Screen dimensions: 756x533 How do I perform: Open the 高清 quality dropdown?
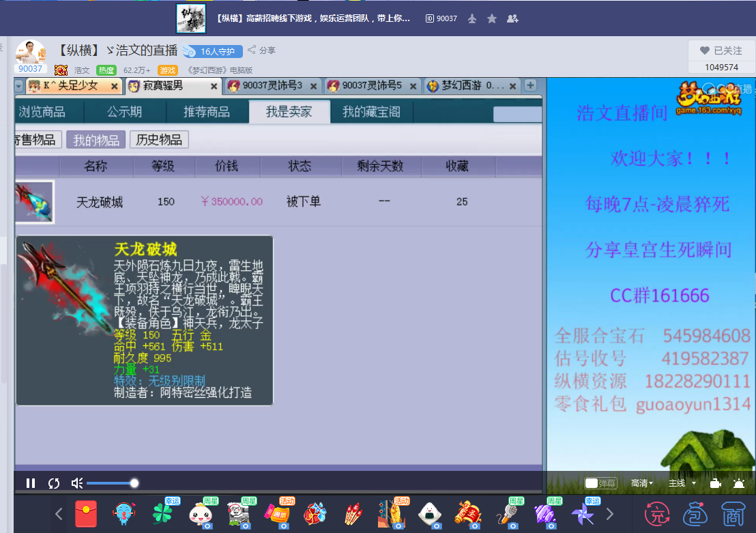tap(642, 482)
